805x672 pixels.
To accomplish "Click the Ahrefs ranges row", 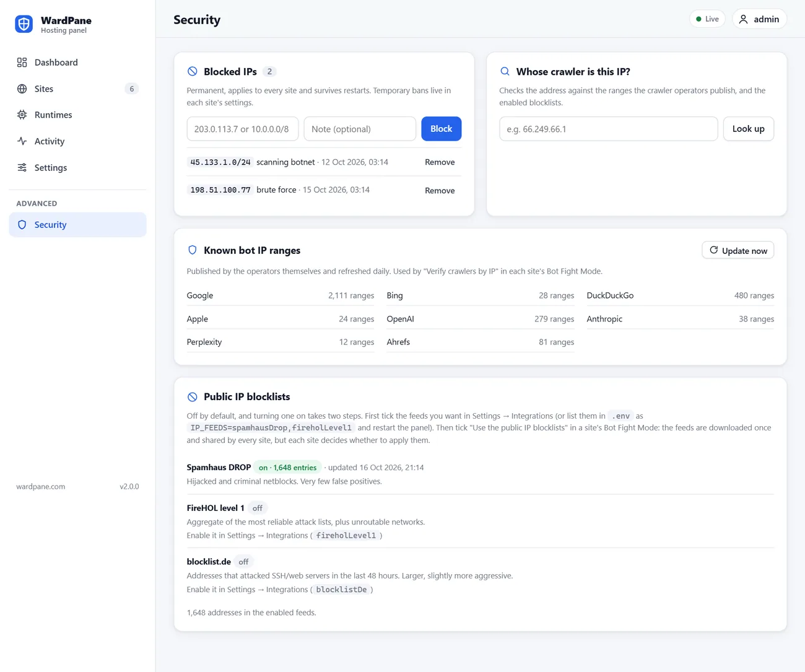I will [481, 342].
